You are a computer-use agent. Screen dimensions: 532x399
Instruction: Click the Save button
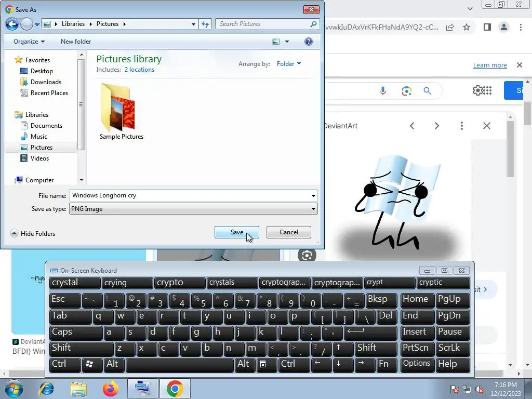tap(237, 232)
